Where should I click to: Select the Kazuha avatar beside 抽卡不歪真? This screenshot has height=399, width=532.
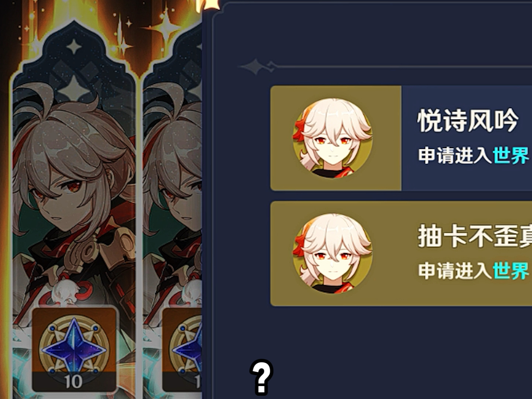pos(332,253)
